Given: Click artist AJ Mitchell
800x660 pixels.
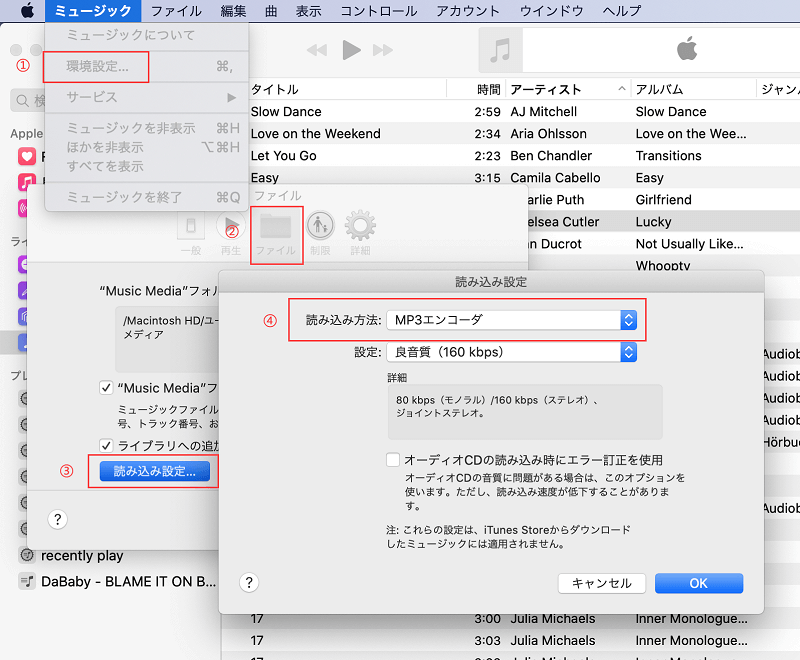Looking at the screenshot, I should point(544,112).
